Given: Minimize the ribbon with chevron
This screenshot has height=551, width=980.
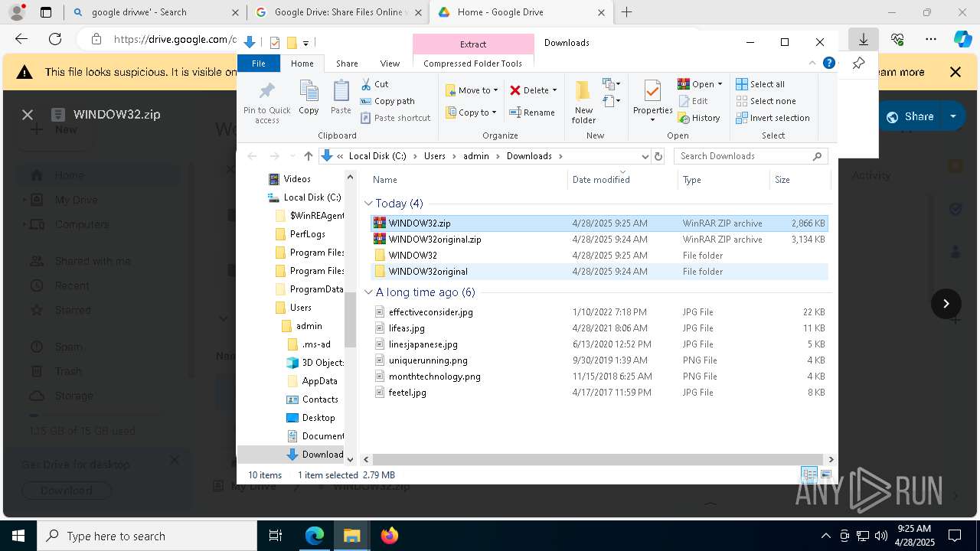Looking at the screenshot, I should click(x=812, y=64).
